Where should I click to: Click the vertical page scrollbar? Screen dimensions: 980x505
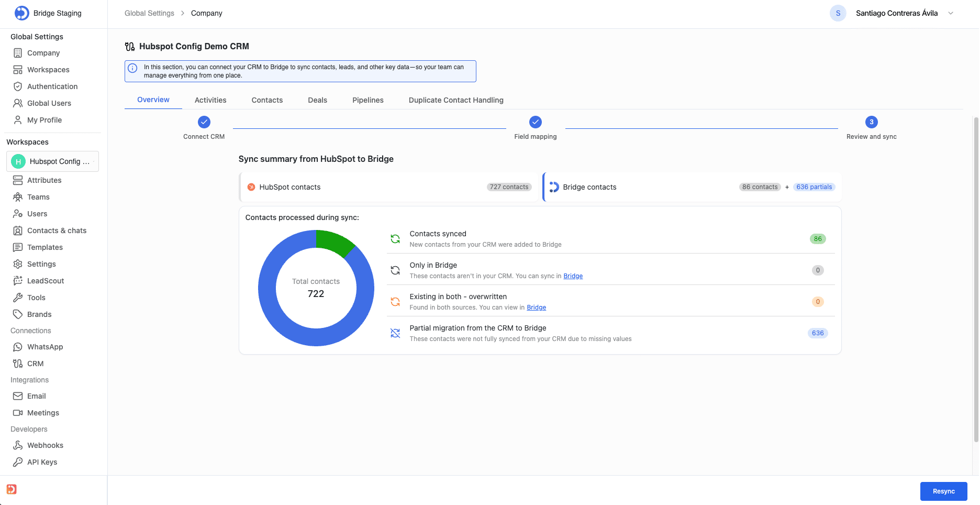click(976, 279)
